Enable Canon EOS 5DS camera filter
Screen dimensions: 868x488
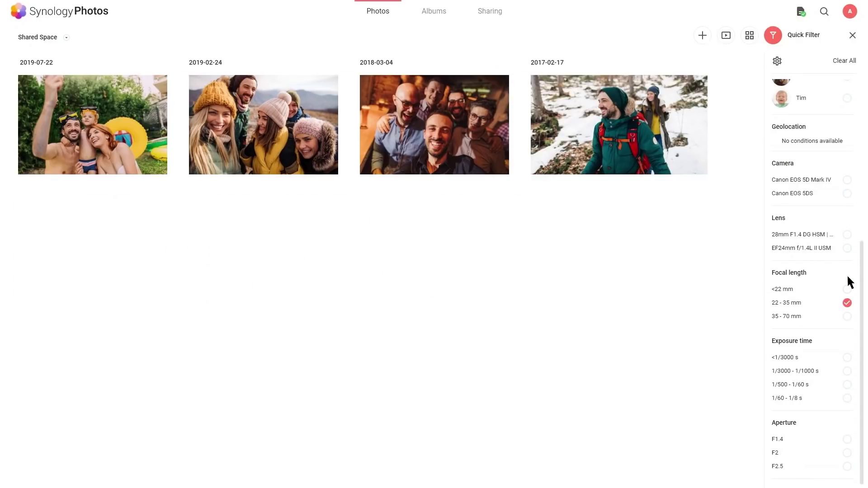click(x=847, y=193)
